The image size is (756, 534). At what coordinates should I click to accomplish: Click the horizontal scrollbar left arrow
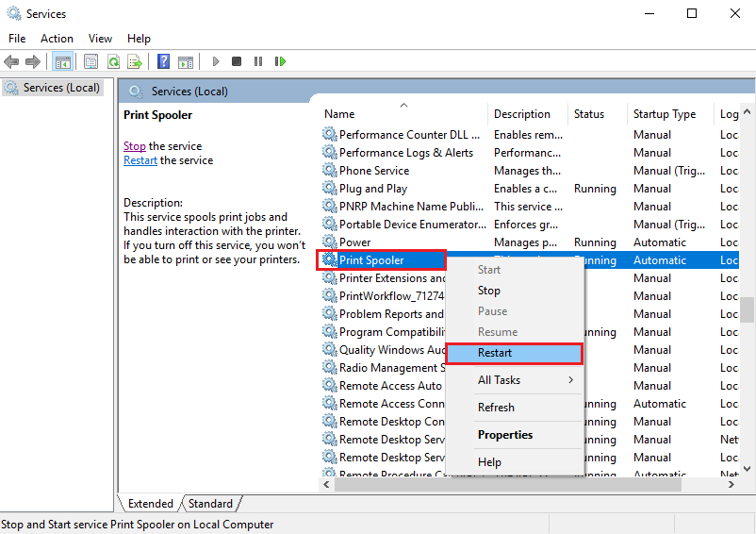pos(326,484)
